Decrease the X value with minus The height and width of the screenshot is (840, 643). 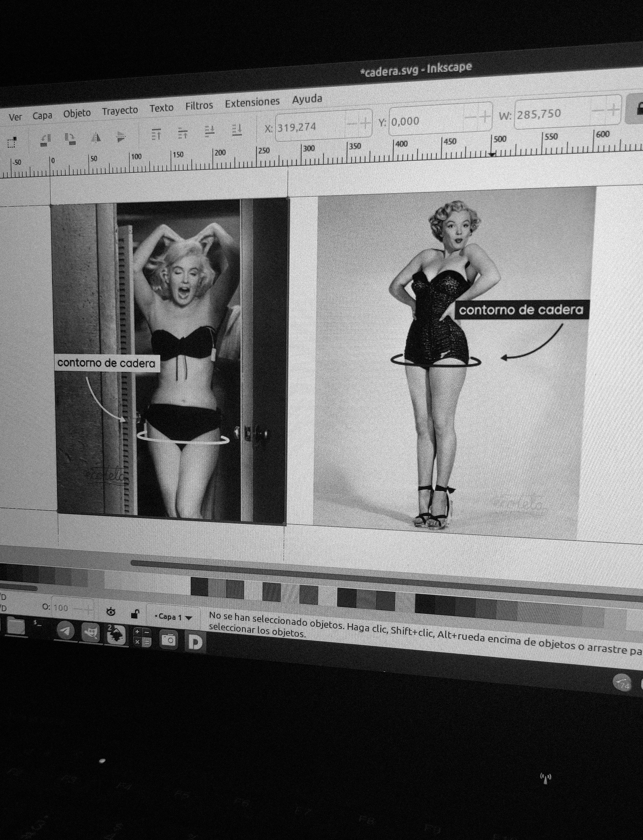[351, 124]
